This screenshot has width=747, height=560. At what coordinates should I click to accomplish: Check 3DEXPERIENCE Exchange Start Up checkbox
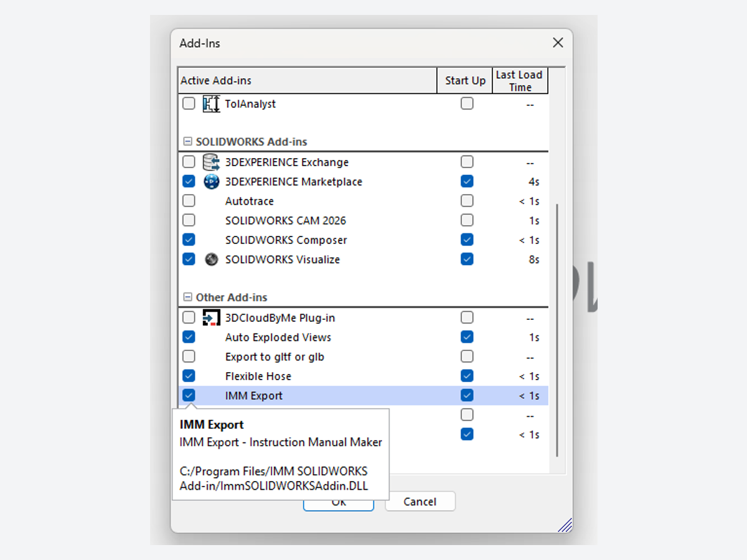coord(467,162)
